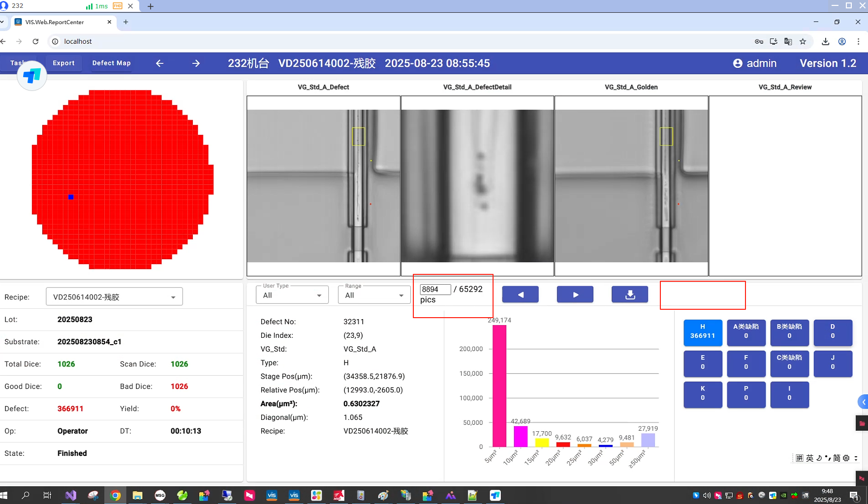Expand the User Type dropdown

pyautogui.click(x=292, y=295)
